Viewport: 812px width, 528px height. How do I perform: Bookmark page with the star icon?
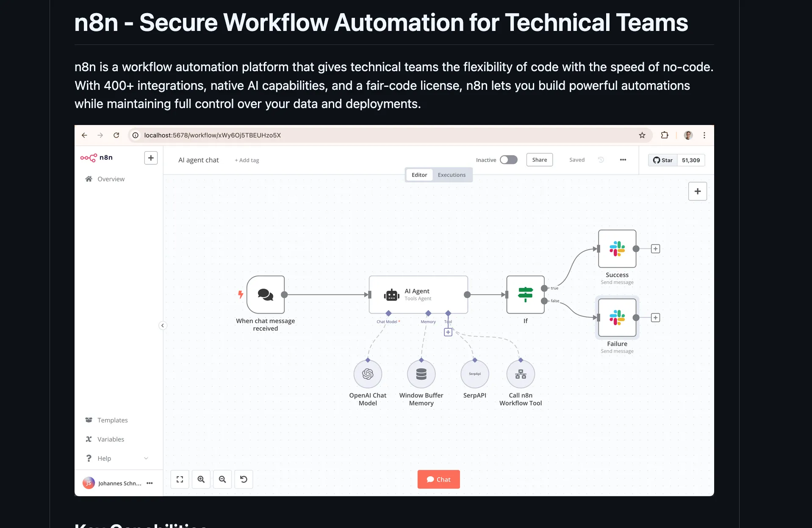click(x=642, y=135)
